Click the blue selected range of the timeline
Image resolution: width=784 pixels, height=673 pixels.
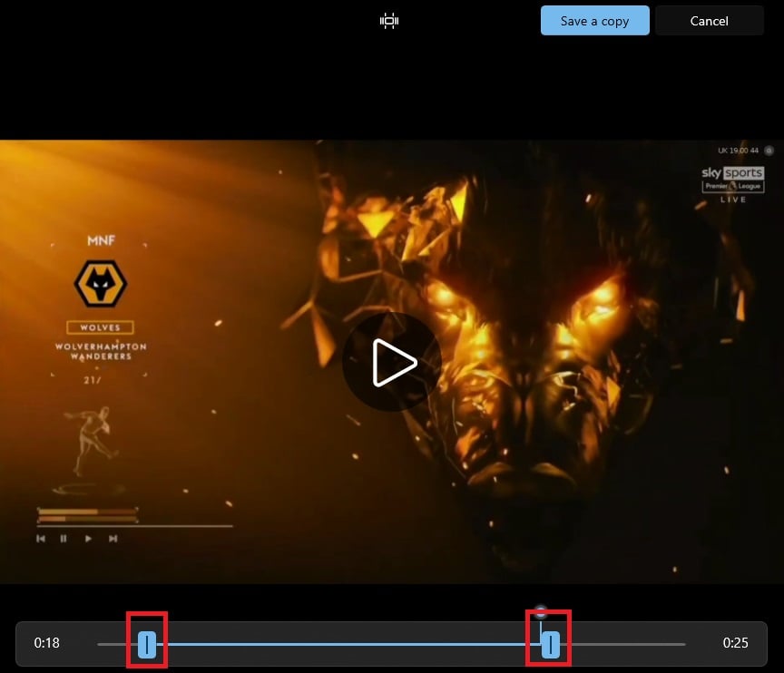pos(348,645)
